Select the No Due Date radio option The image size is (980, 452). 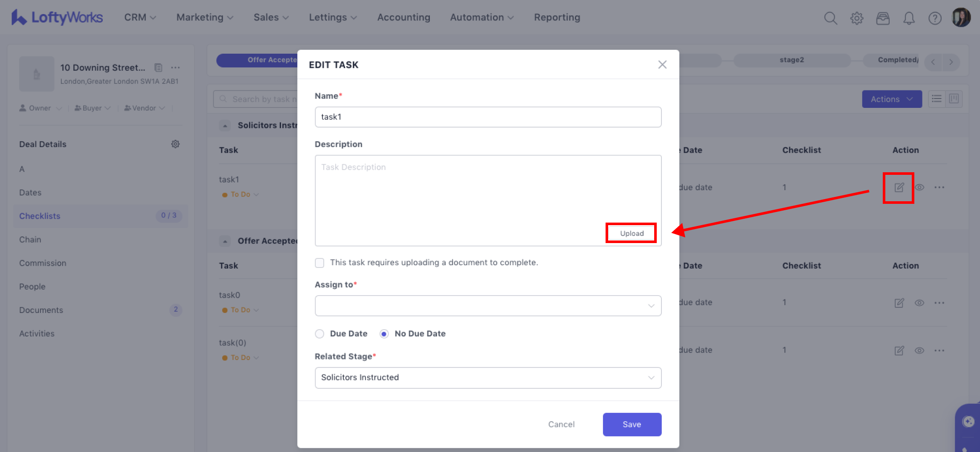384,334
